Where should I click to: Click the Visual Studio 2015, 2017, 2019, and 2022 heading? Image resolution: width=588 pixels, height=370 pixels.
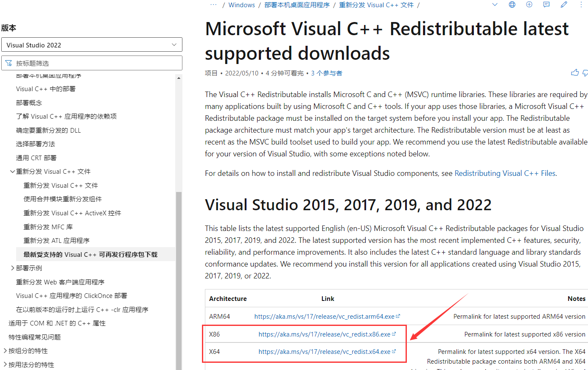[x=348, y=205]
